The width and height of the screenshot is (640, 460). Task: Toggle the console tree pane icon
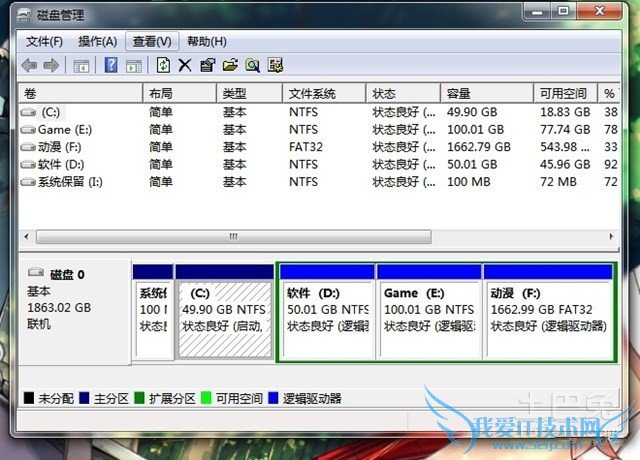pyautogui.click(x=81, y=66)
